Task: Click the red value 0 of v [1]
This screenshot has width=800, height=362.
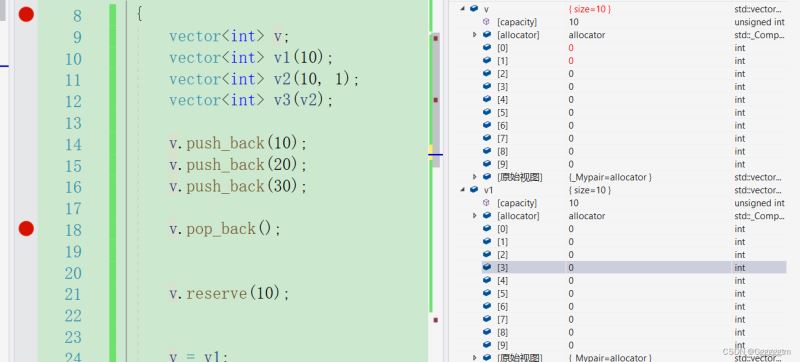Action: (571, 61)
